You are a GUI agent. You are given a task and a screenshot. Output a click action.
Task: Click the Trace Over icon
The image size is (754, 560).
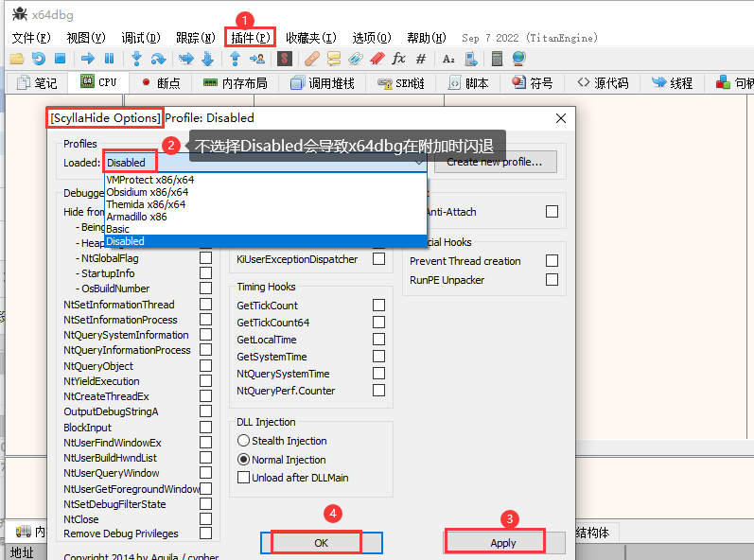[x=208, y=59]
